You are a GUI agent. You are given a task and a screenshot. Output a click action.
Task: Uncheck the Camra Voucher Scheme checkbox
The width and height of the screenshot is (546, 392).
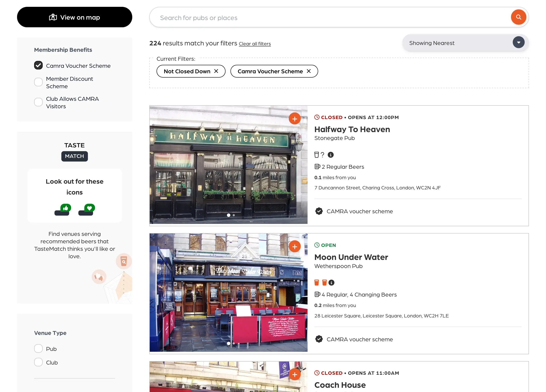click(38, 65)
